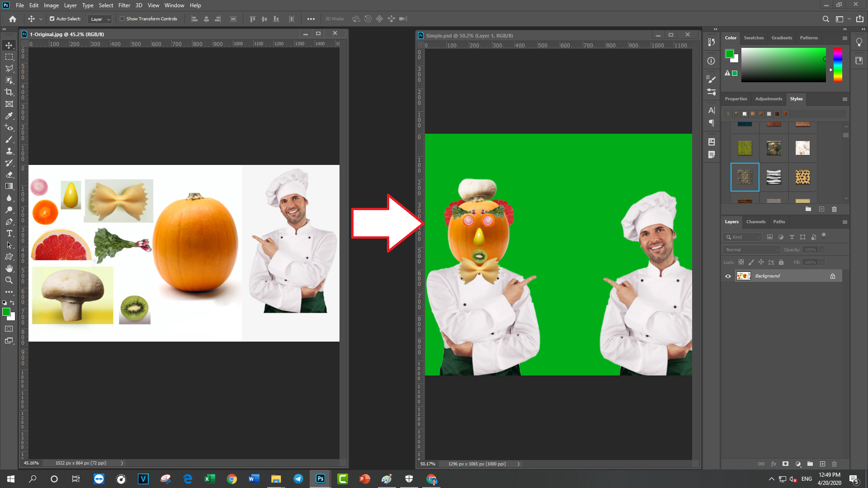Create a new layer from Layers panel
The height and width of the screenshot is (488, 868).
(x=822, y=464)
